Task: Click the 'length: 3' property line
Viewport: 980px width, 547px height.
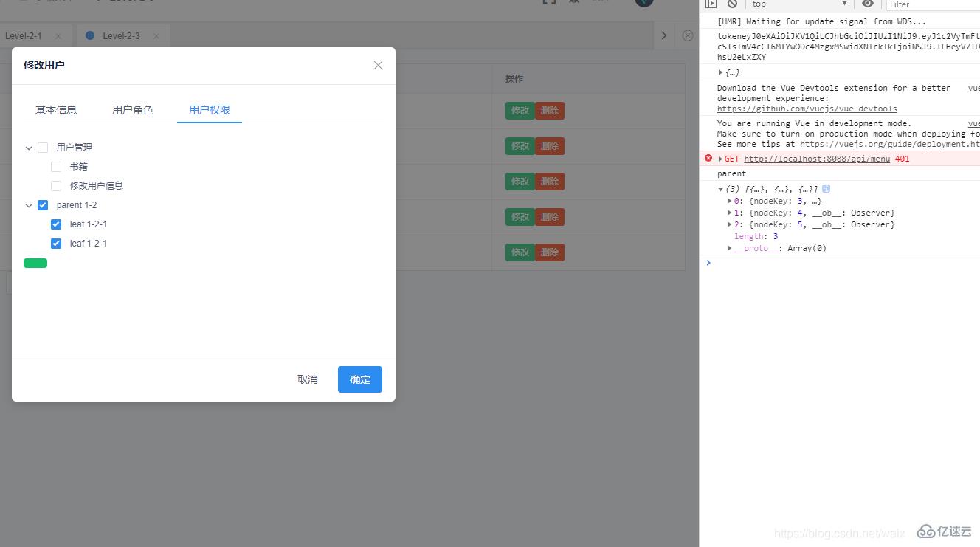Action: tap(756, 236)
